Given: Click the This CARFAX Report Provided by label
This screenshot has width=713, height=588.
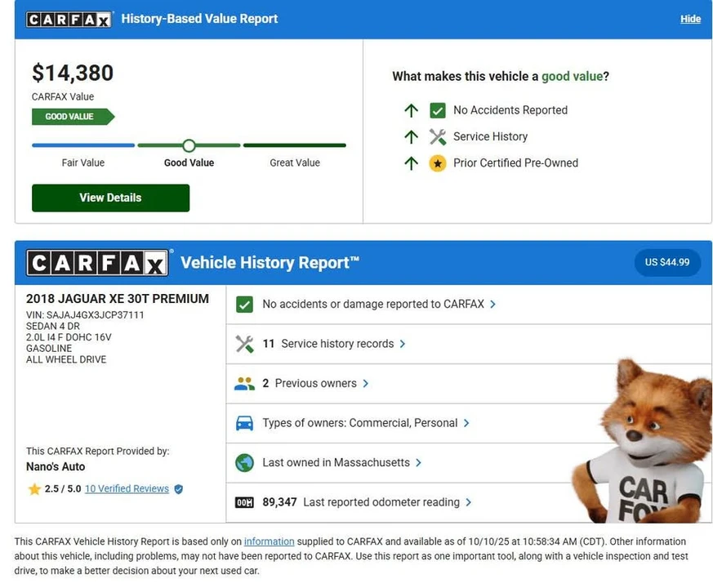Looking at the screenshot, I should pyautogui.click(x=97, y=452).
